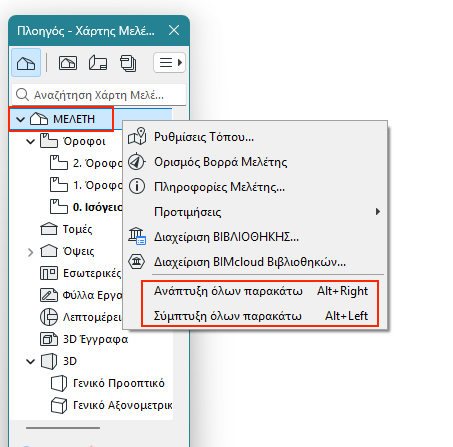Click the Φύλλα Εργασίας worksheets icon
This screenshot has width=453, height=447.
point(49,295)
